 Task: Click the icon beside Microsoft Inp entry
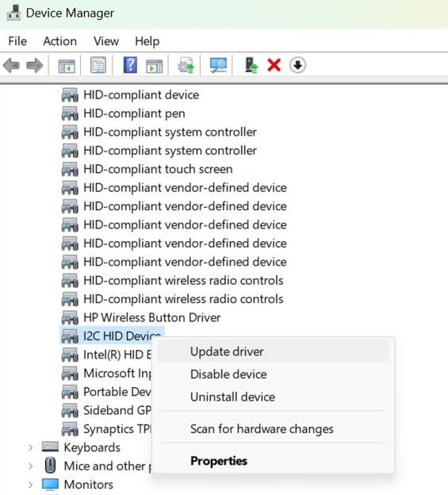[70, 373]
